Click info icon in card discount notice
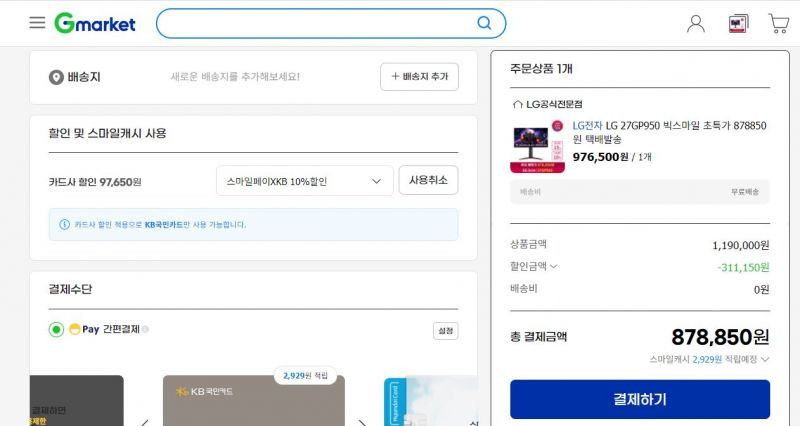 coord(64,224)
